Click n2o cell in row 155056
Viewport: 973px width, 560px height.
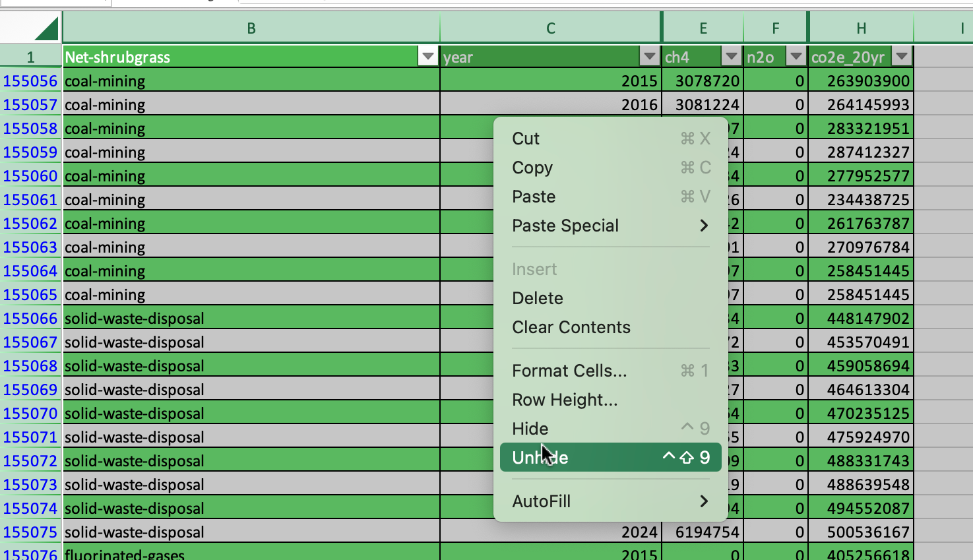(776, 81)
